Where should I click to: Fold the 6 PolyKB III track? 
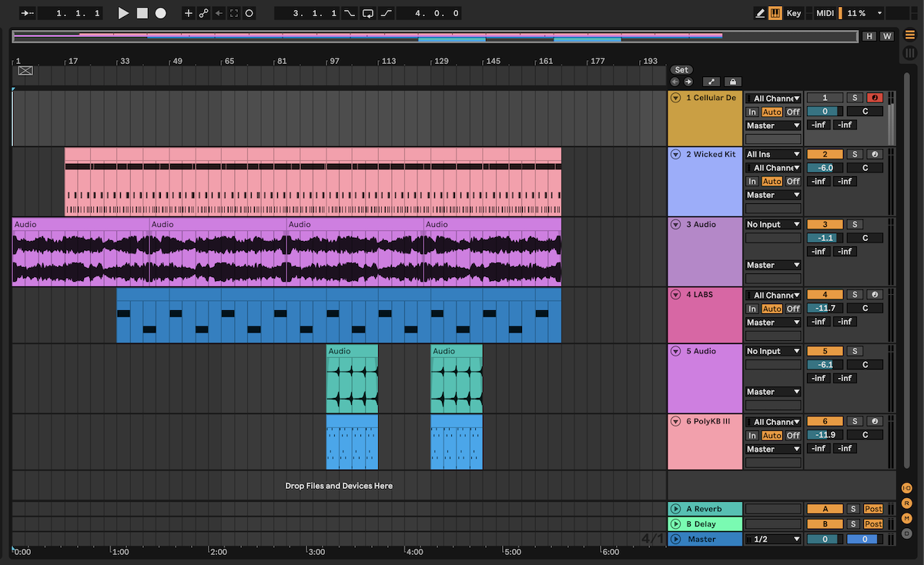(x=675, y=421)
